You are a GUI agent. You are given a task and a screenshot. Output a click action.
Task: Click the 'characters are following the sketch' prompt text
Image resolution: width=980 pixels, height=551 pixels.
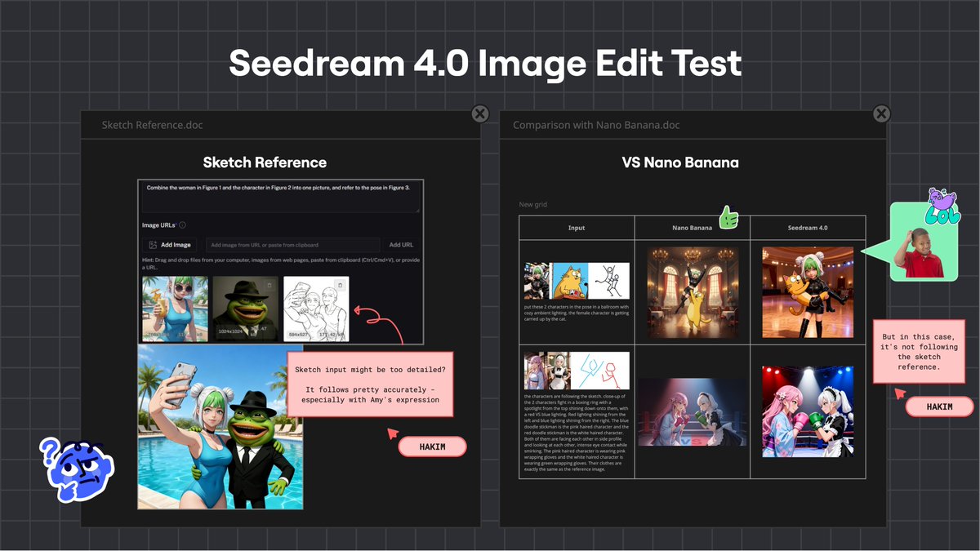click(577, 432)
